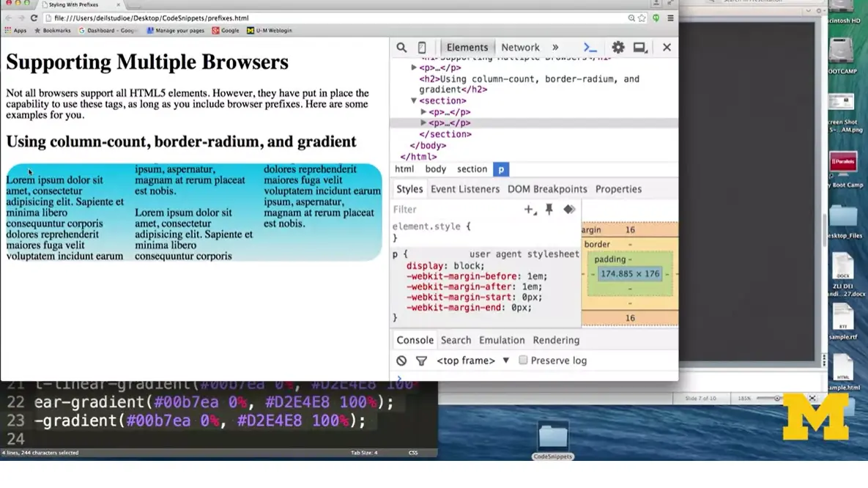Image resolution: width=868 pixels, height=488 pixels.
Task: Switch to the Network panel tab
Action: click(520, 48)
